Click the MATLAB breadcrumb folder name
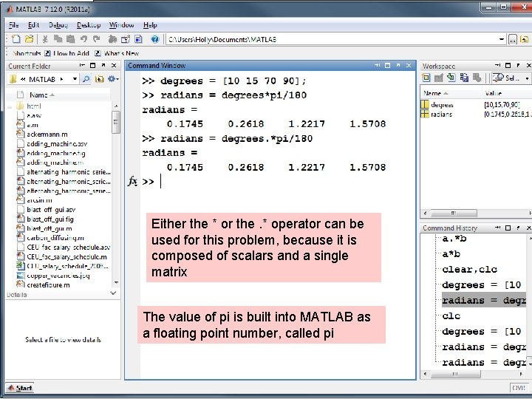532x399 pixels. pyautogui.click(x=42, y=79)
